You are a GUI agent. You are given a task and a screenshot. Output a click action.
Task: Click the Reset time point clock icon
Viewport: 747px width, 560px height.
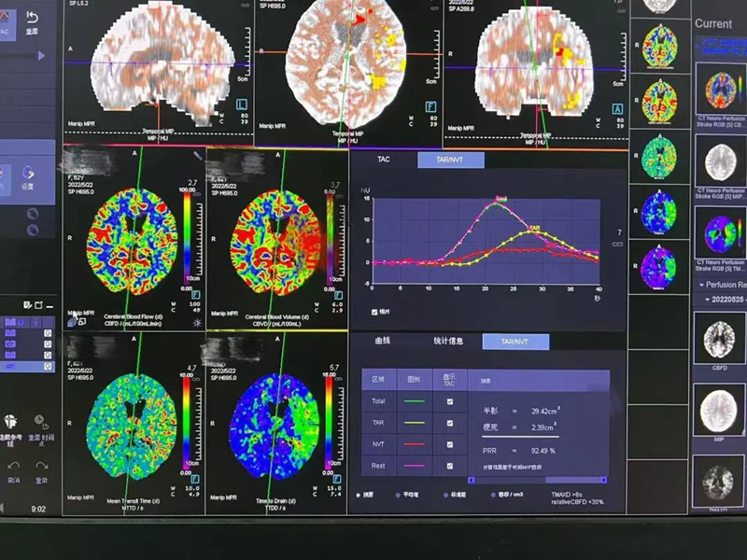(x=41, y=422)
